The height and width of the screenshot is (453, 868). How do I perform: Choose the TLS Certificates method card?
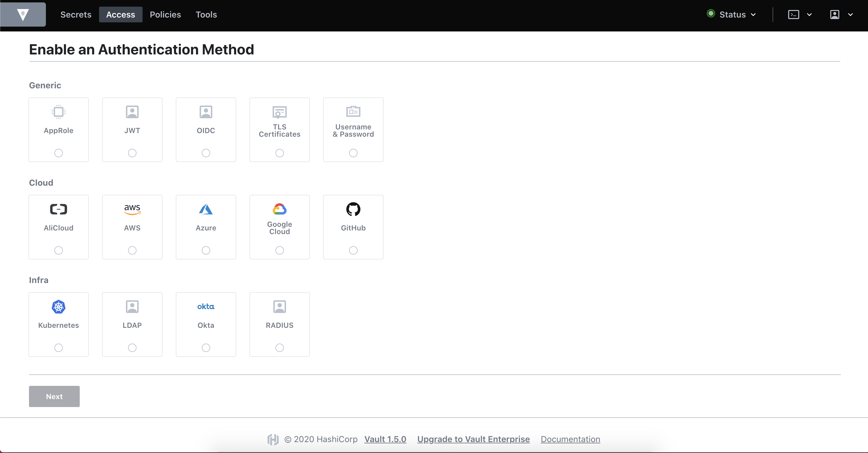click(279, 130)
